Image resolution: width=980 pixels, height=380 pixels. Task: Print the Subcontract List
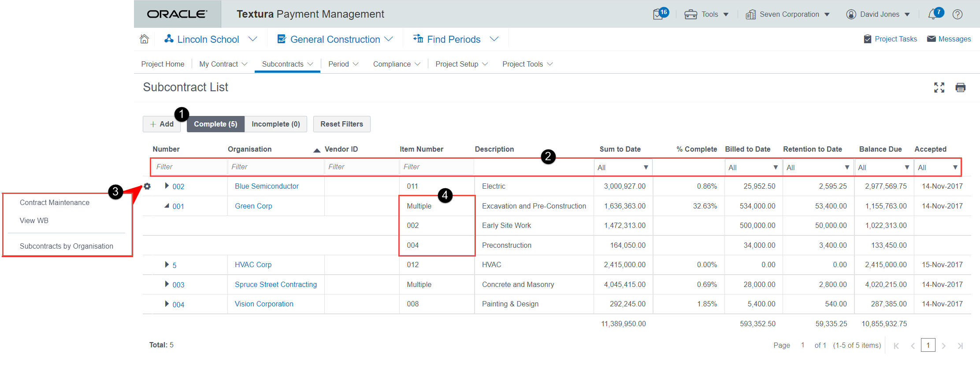pyautogui.click(x=961, y=87)
